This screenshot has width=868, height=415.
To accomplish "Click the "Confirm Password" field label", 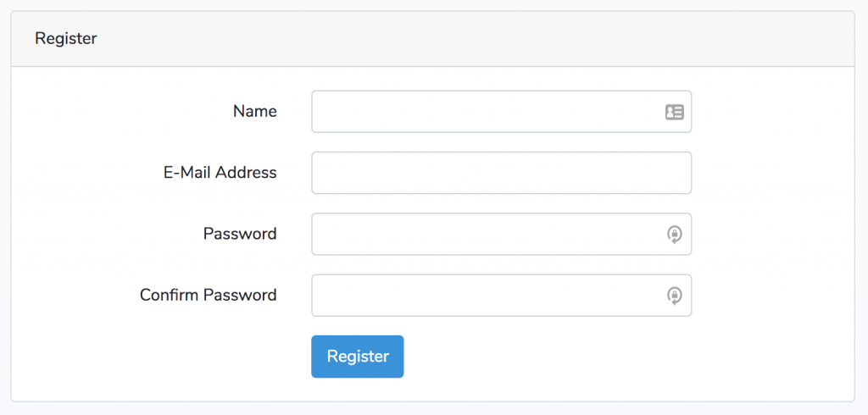I will coord(208,295).
